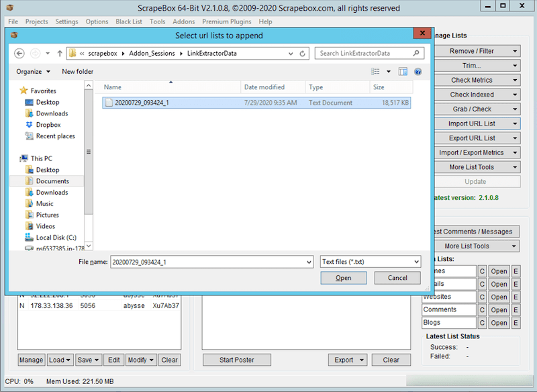Viewport: 537px width, 392px height.
Task: Click Open to append the url list
Action: (x=344, y=278)
